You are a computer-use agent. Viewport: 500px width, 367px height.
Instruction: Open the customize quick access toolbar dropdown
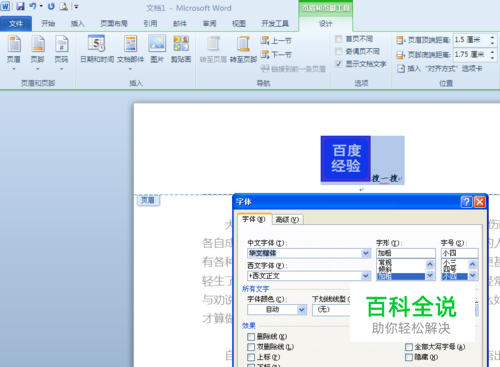coord(76,6)
